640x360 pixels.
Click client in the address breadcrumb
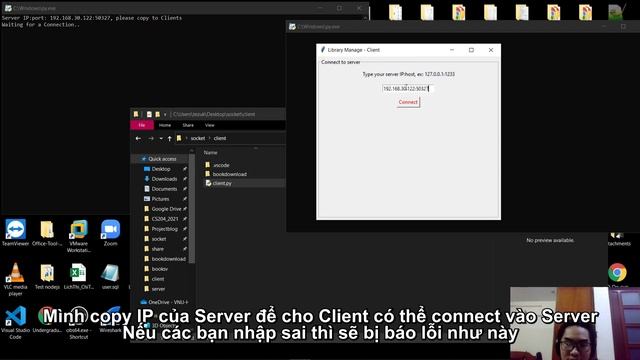[220, 138]
